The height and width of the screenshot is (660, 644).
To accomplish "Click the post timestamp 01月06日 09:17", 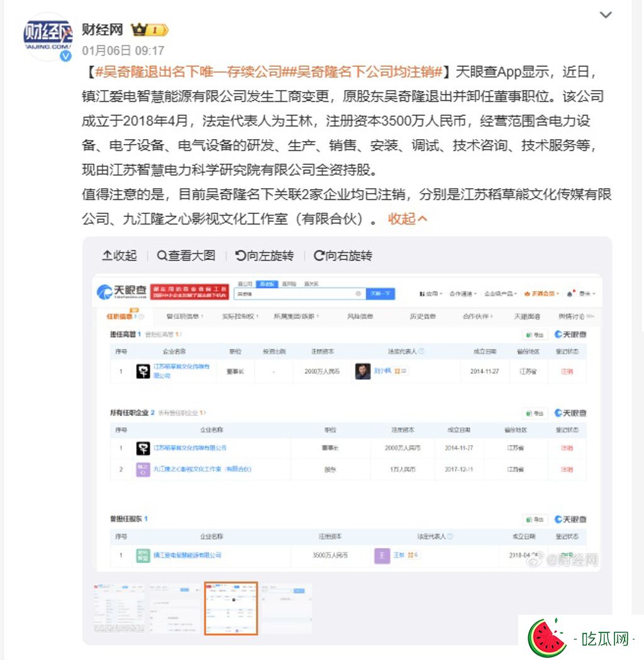I will [x=123, y=51].
